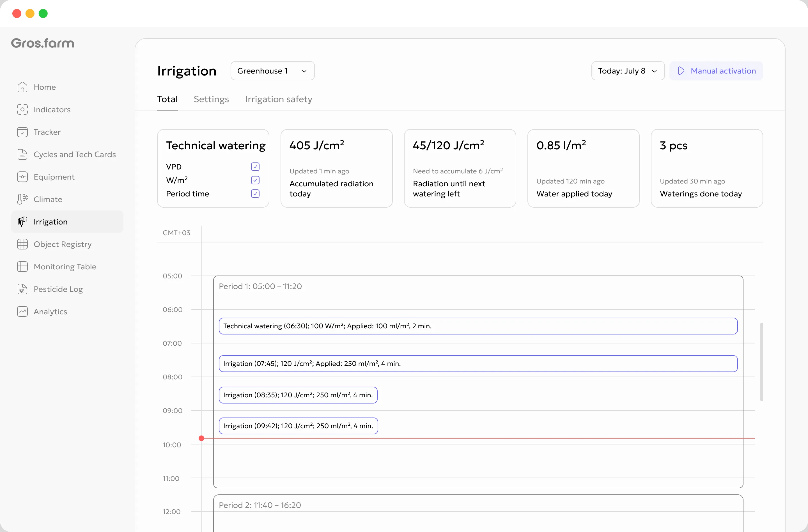Click the 405 J/cm² accumulated radiation card
The image size is (808, 532).
pyautogui.click(x=336, y=168)
